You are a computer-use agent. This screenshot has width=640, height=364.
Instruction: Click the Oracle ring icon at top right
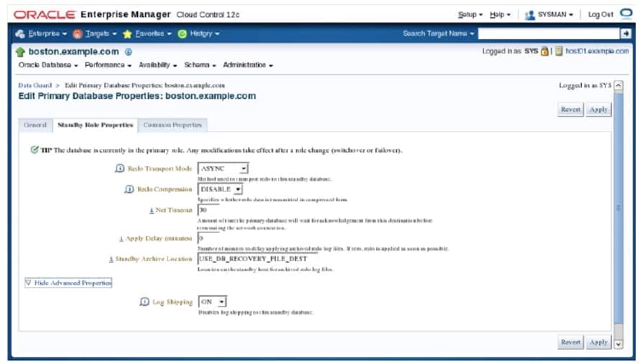point(626,14)
